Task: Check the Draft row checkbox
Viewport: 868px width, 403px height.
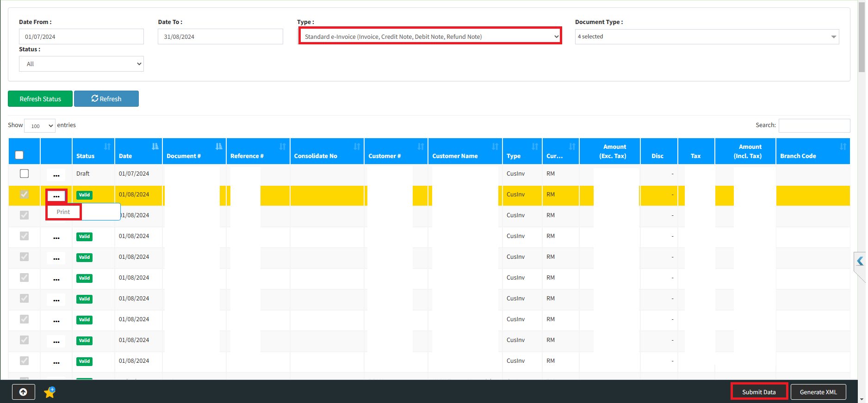Action: pyautogui.click(x=25, y=173)
